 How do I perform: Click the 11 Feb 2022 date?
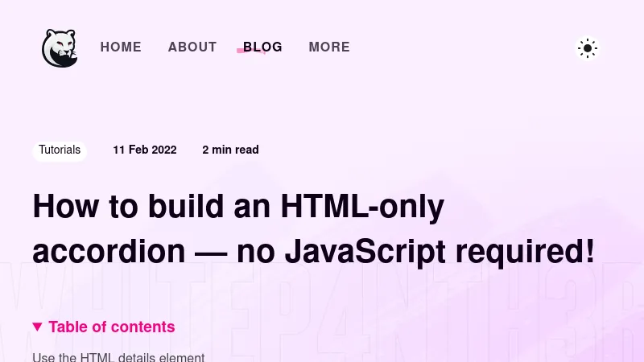(145, 150)
